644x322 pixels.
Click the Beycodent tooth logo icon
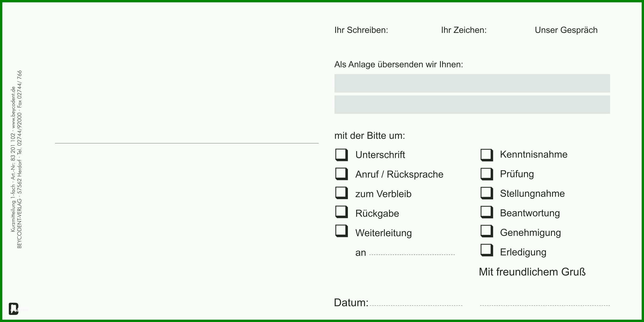click(x=13, y=309)
